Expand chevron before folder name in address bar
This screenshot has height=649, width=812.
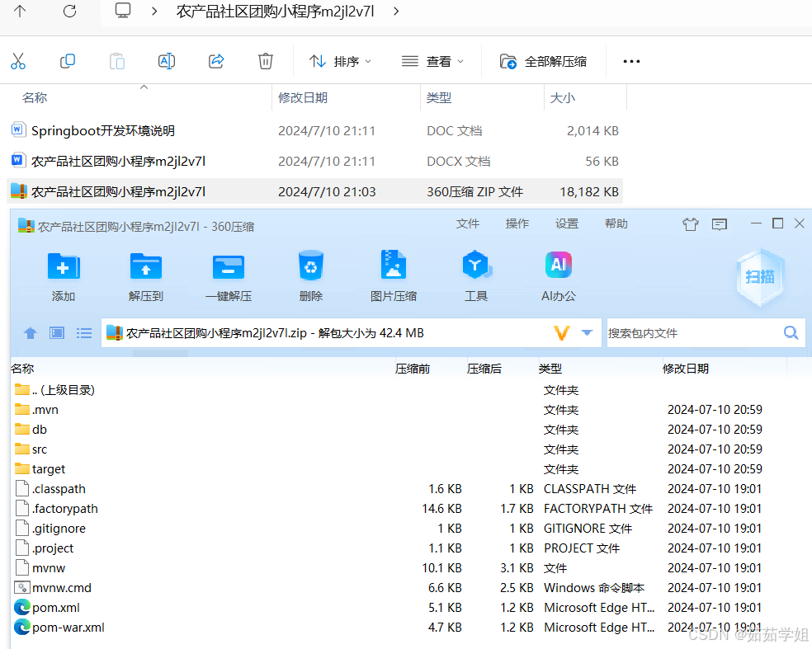pyautogui.click(x=154, y=11)
